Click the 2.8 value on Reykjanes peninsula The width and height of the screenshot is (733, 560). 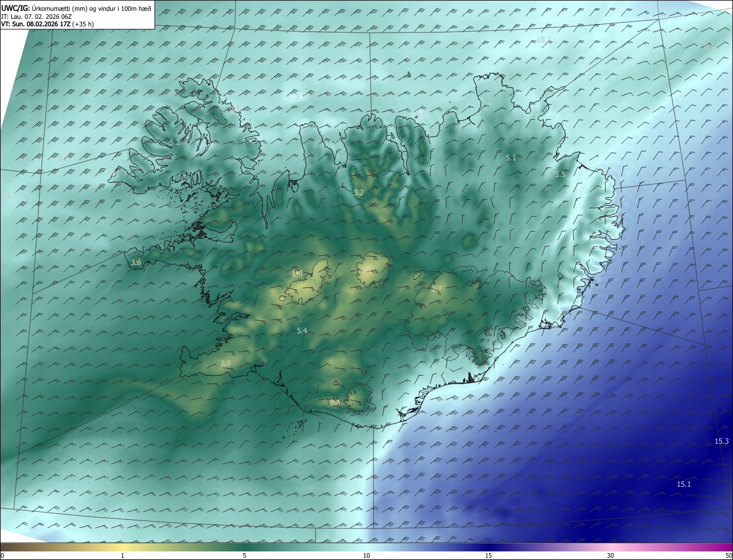click(226, 363)
